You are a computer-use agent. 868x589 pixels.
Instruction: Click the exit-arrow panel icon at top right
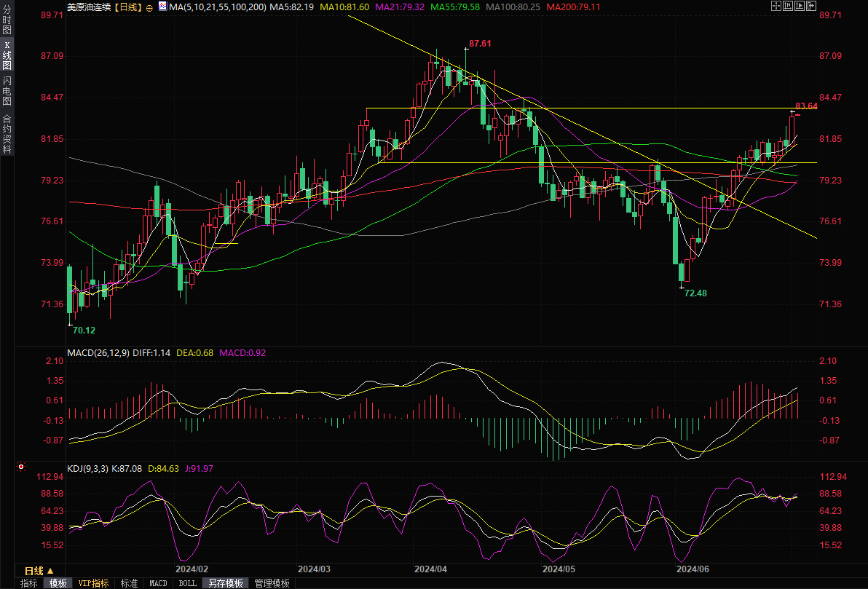tap(812, 6)
